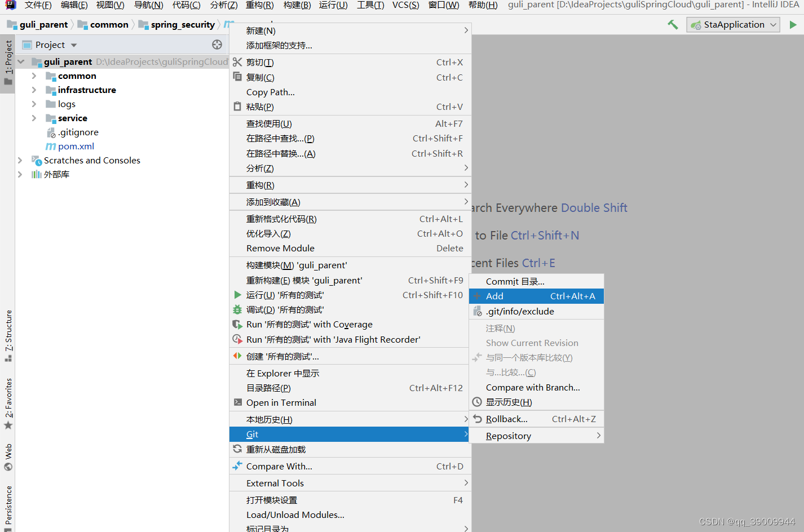804x532 pixels.
Task: Choose Compare with Branch... entry
Action: pos(536,387)
